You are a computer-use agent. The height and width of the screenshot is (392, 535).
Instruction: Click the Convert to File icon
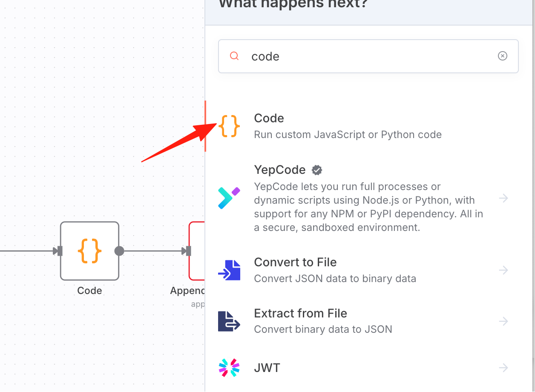point(229,270)
